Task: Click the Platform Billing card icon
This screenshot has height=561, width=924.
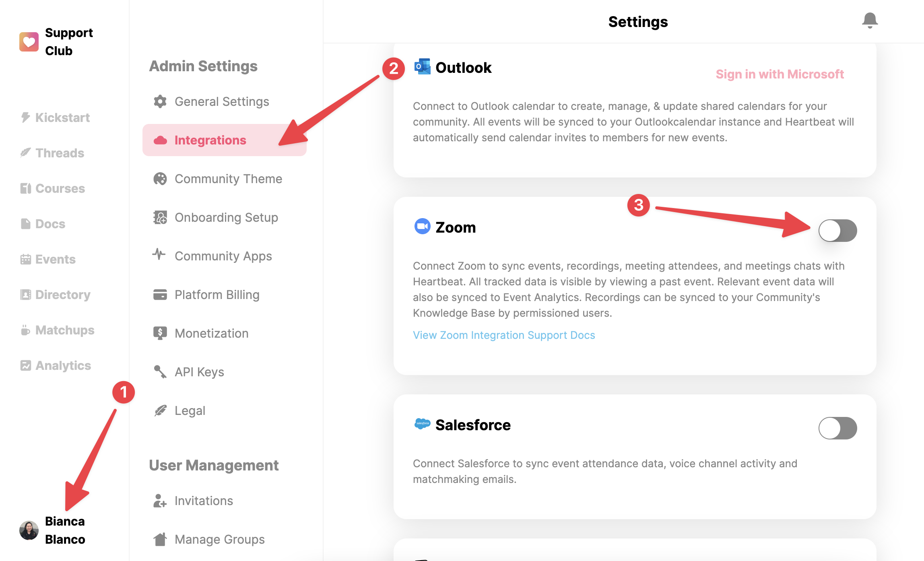Action: [160, 295]
